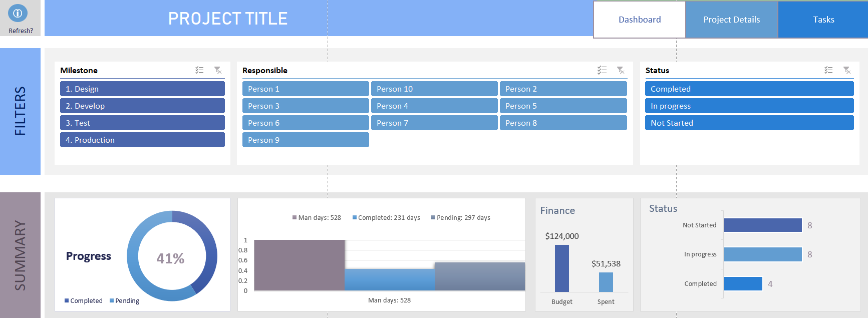Select the Spent bar in Finance chart
This screenshot has width=868, height=318.
click(x=606, y=282)
